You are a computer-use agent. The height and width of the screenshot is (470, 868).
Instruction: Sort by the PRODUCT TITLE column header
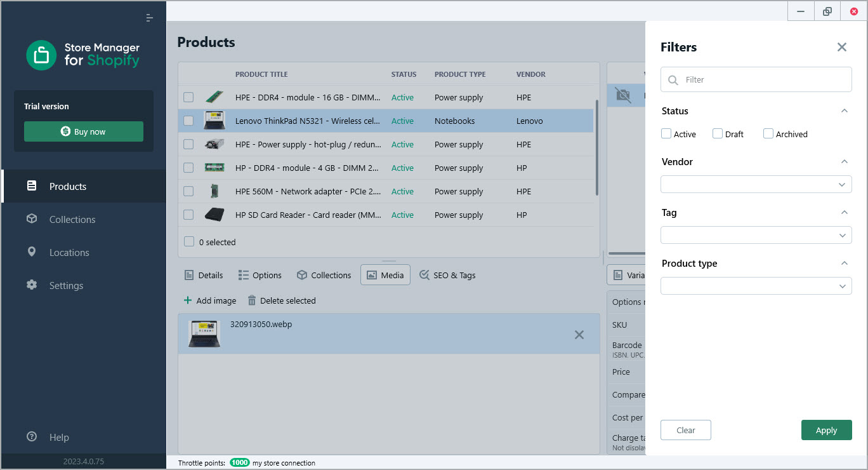tap(261, 74)
